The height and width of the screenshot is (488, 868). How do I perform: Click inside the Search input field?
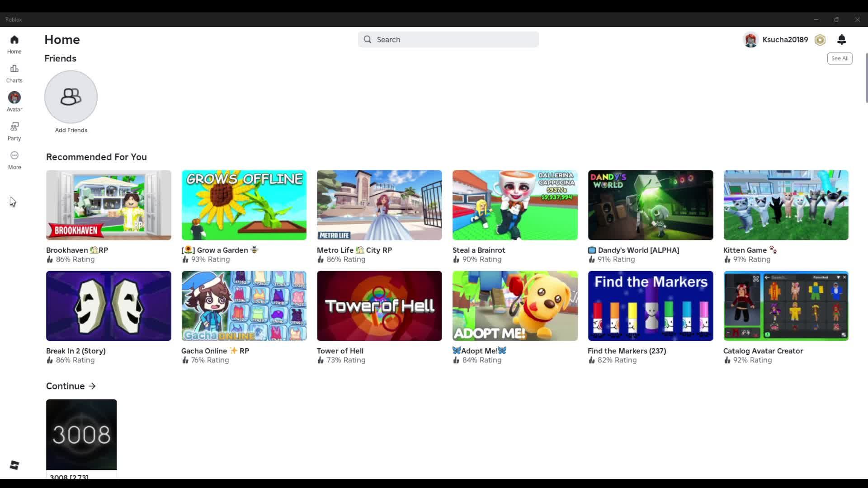(448, 39)
